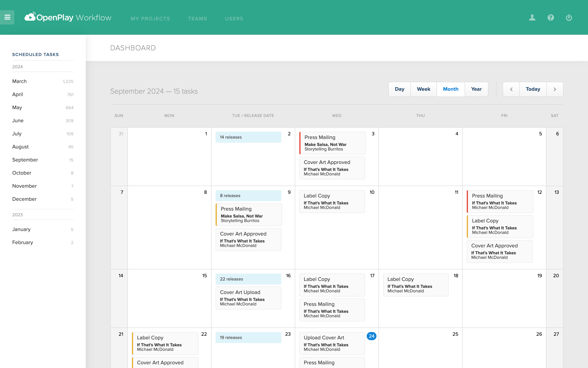This screenshot has width=588, height=368.
Task: Click the 2024 year label in sidebar
Action: [x=18, y=67]
